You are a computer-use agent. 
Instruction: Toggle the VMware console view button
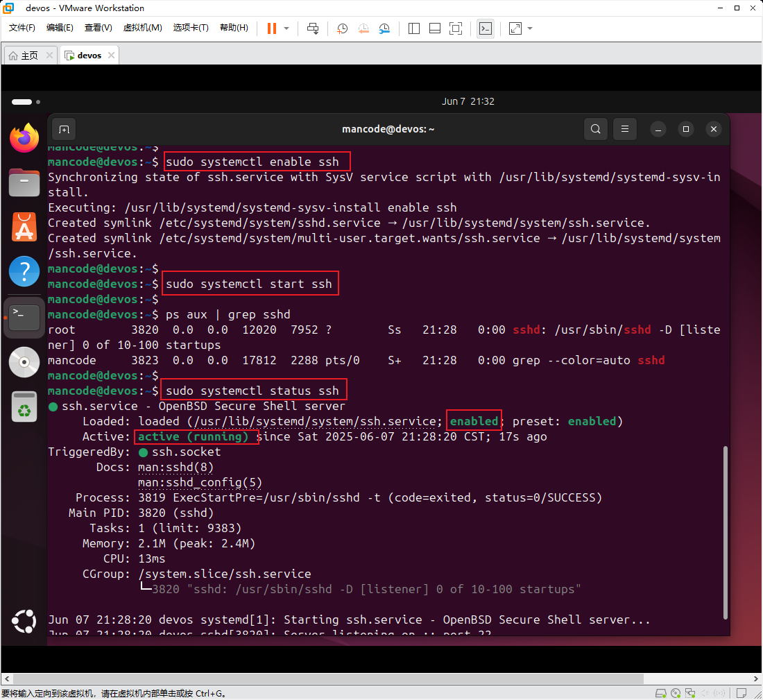click(486, 28)
